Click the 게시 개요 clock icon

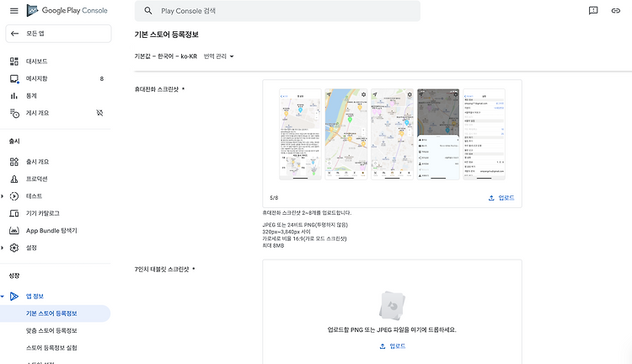click(x=14, y=113)
